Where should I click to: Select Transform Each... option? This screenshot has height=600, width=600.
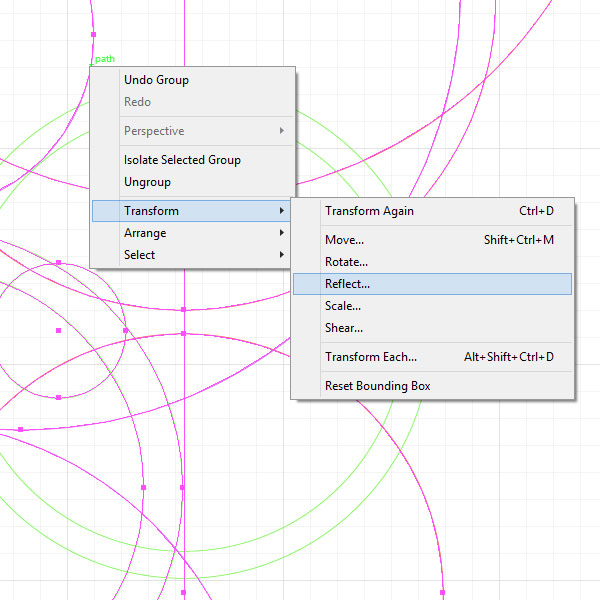[x=432, y=357]
